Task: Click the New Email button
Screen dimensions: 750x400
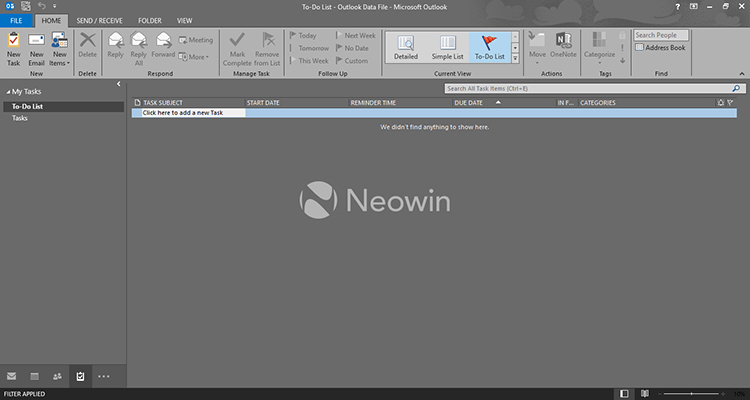Action: [x=36, y=49]
